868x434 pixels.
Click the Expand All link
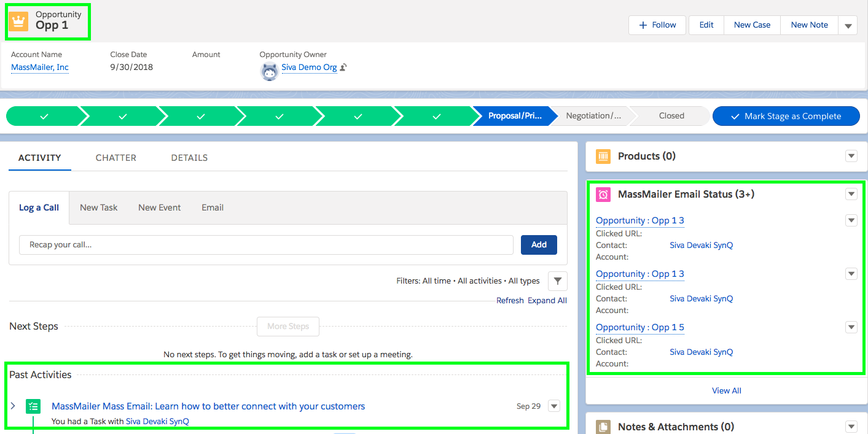tap(547, 300)
